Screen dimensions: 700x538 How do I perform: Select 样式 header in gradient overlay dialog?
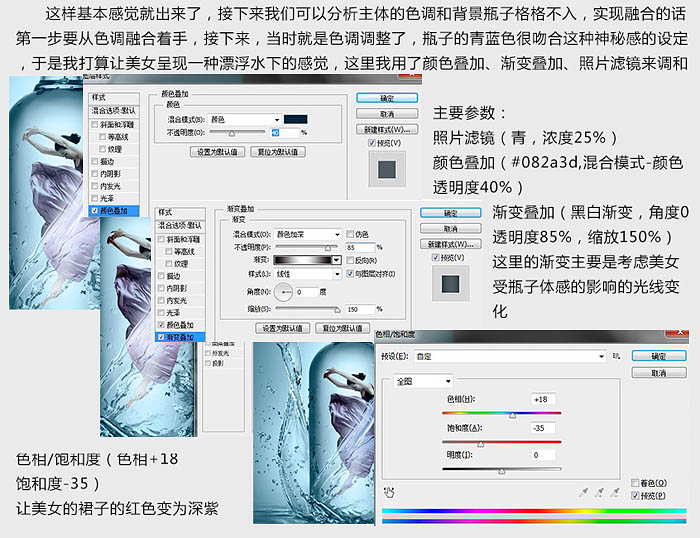click(180, 213)
